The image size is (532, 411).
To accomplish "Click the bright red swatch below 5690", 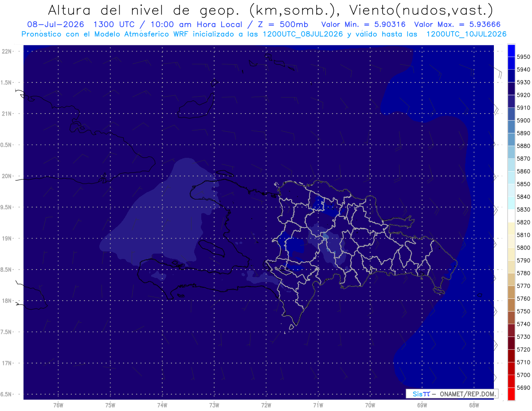I will pyautogui.click(x=511, y=394).
